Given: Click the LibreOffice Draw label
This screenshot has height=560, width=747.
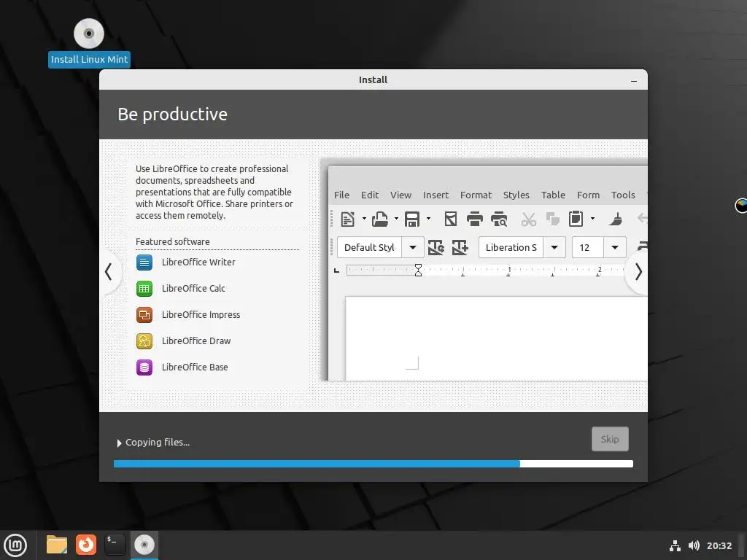Looking at the screenshot, I should pyautogui.click(x=196, y=341).
